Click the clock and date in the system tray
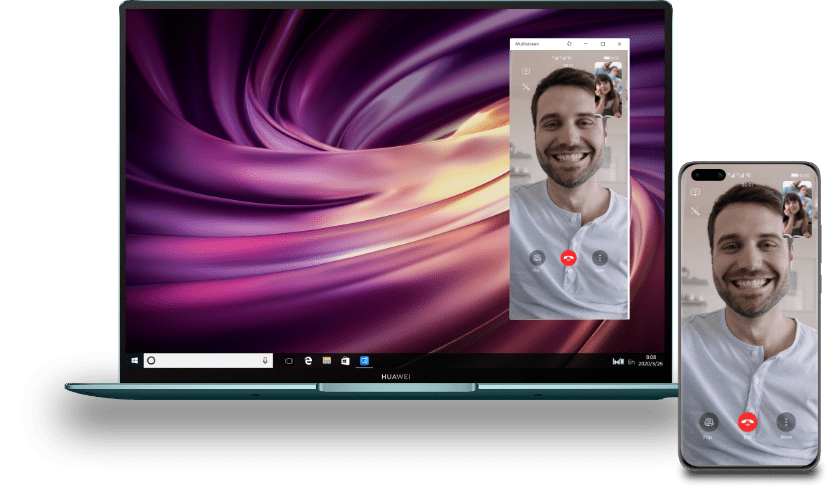This screenshot has width=832, height=491. [x=651, y=360]
